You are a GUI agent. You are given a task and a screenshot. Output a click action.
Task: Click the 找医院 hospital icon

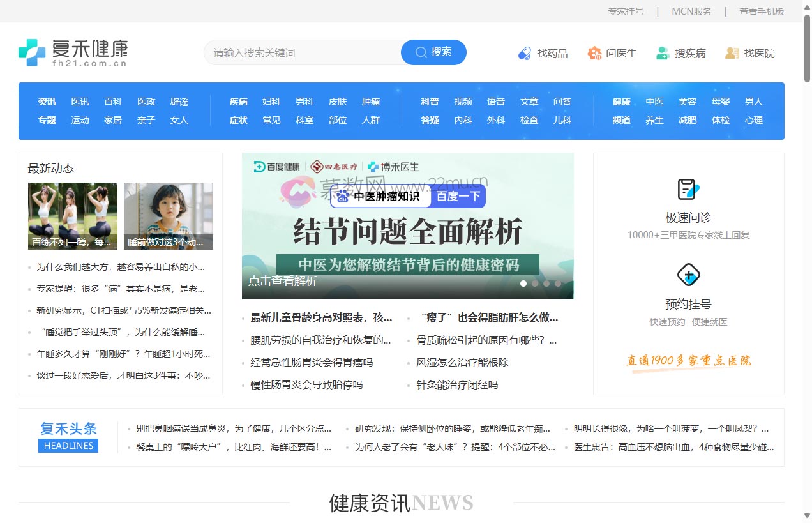[732, 53]
